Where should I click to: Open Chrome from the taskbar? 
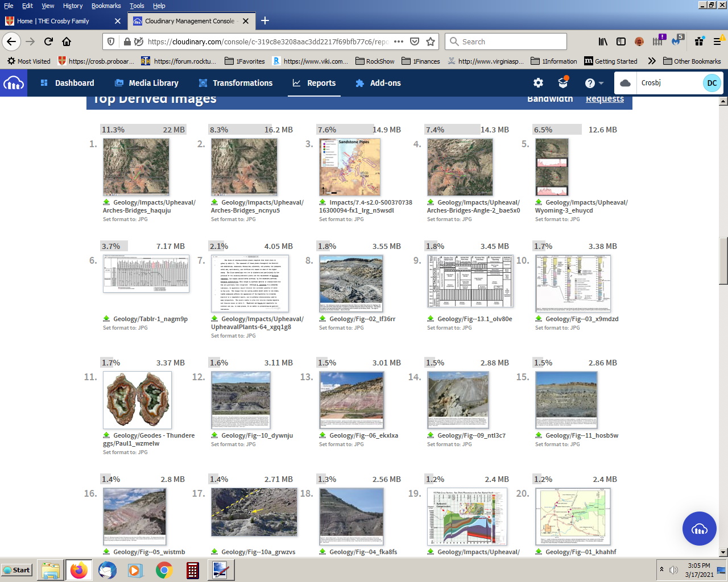point(164,570)
